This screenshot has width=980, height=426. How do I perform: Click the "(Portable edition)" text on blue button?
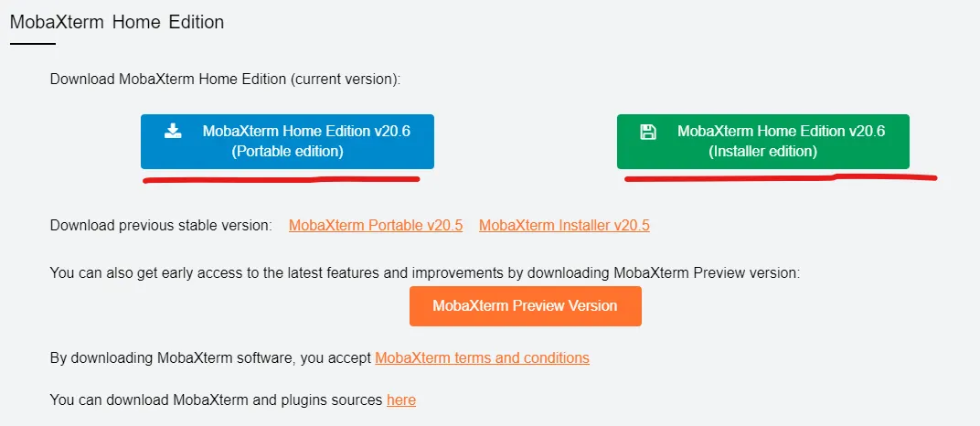click(x=287, y=152)
